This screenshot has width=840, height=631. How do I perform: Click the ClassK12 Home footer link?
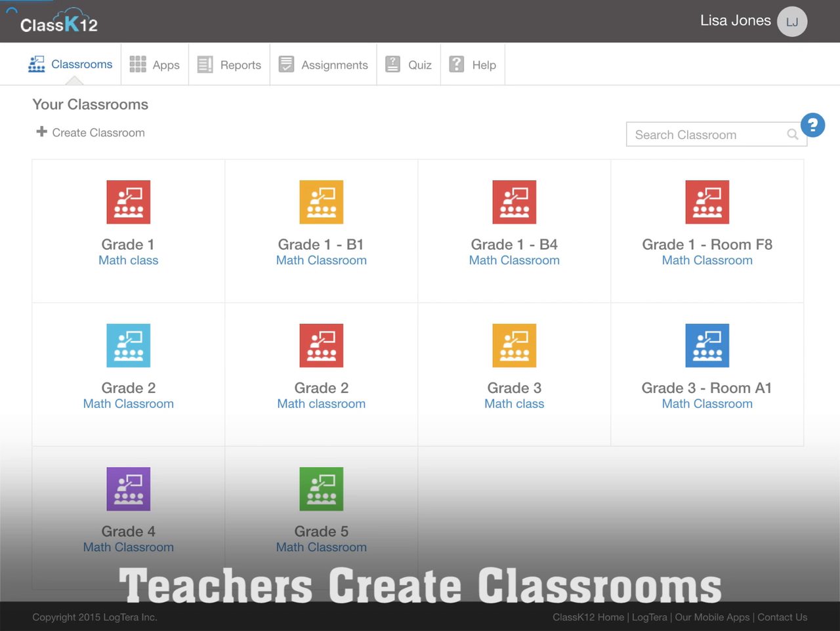click(588, 617)
